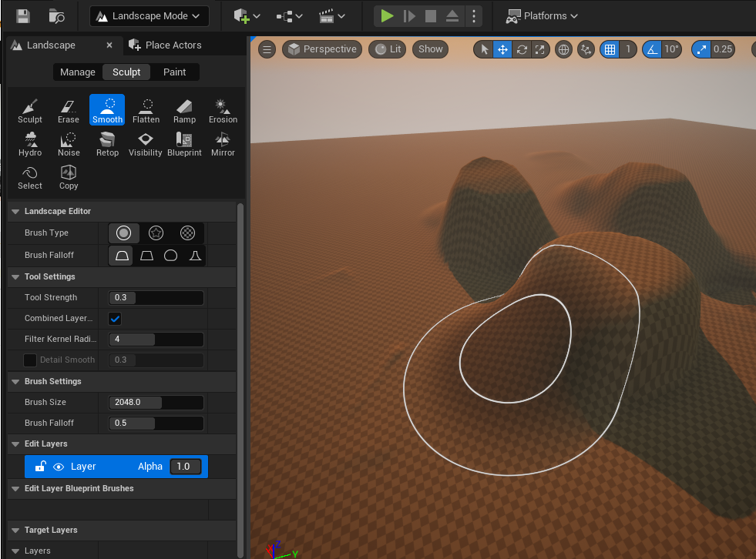756x559 pixels.
Task: Switch to the Sculpt tab
Action: coord(126,72)
